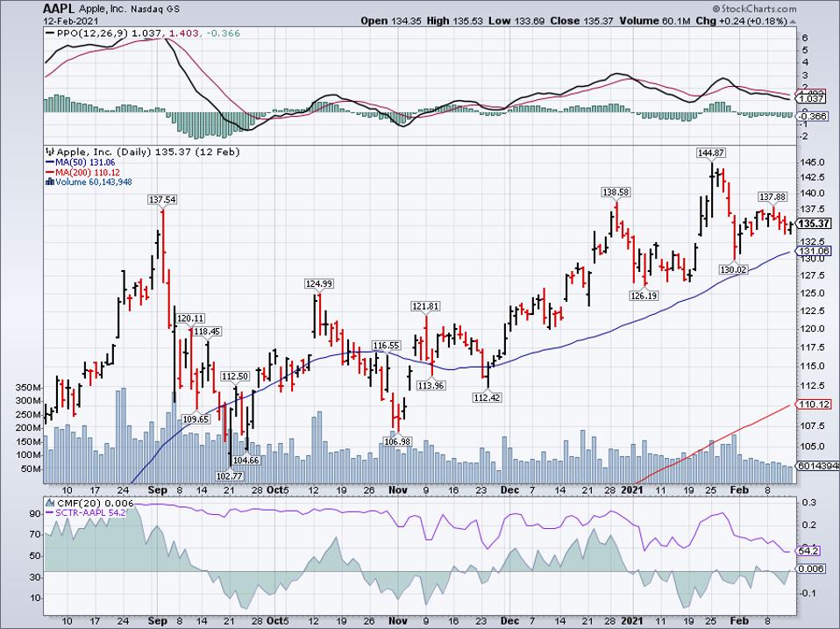Click the red PPO signal value 1.403

(182, 33)
